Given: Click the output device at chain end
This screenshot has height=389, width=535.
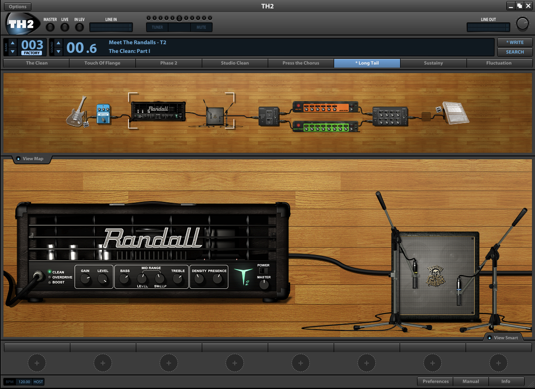Looking at the screenshot, I should pyautogui.click(x=455, y=113).
